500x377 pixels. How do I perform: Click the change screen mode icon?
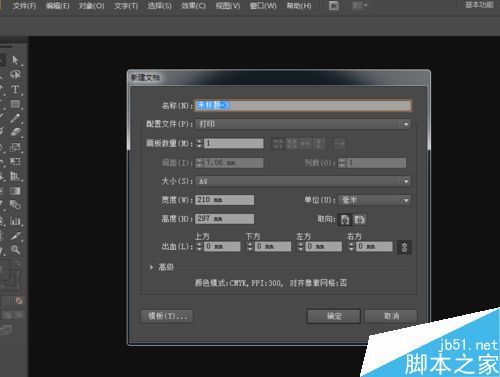tap(6, 330)
